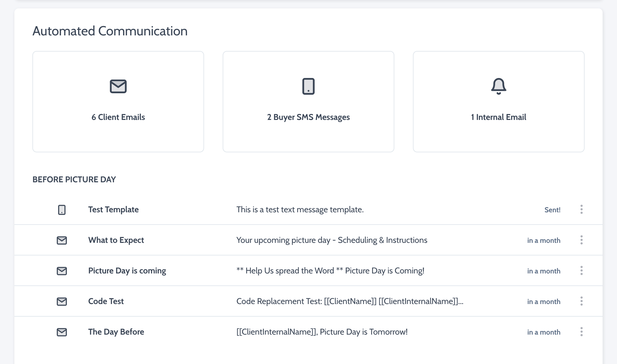Open the Test Template title link
Screen dimensions: 617x364
pyautogui.click(x=113, y=210)
